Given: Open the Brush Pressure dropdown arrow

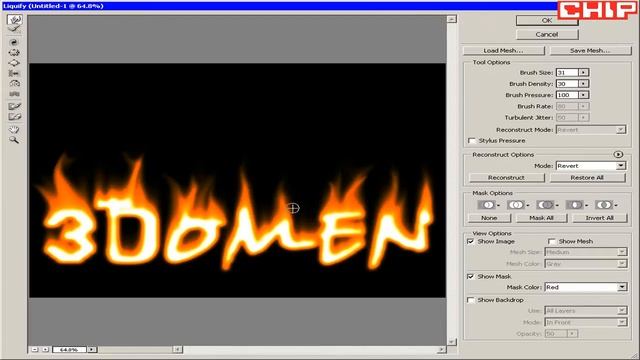Looking at the screenshot, I should coord(584,95).
